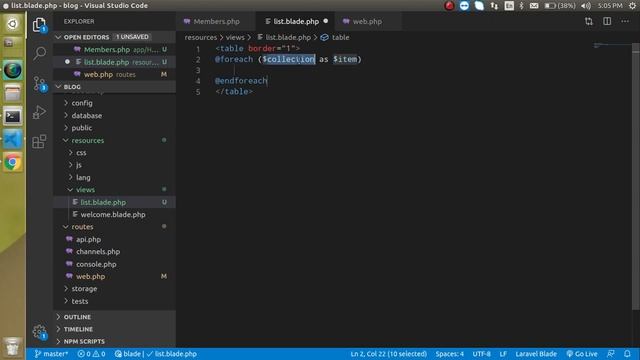640x360 pixels.
Task: Open Google Chrome from the Ubuntu dock
Action: click(13, 162)
